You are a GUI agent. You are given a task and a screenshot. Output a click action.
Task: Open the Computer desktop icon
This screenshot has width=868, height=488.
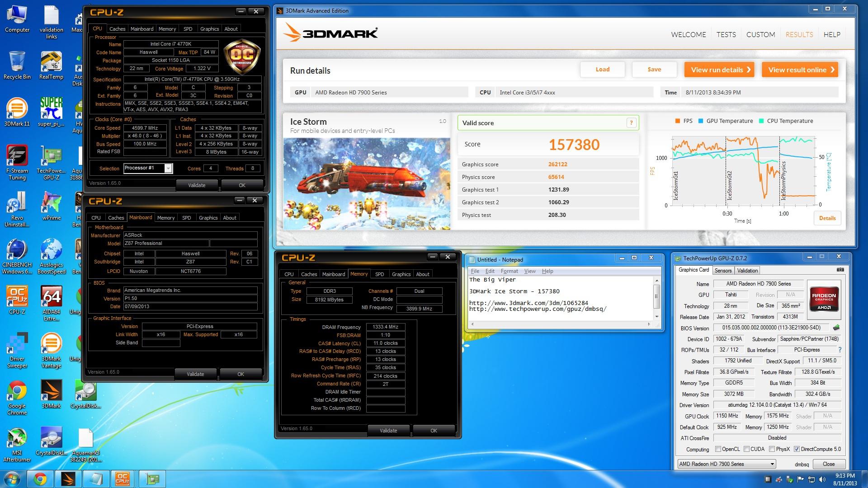pos(17,19)
